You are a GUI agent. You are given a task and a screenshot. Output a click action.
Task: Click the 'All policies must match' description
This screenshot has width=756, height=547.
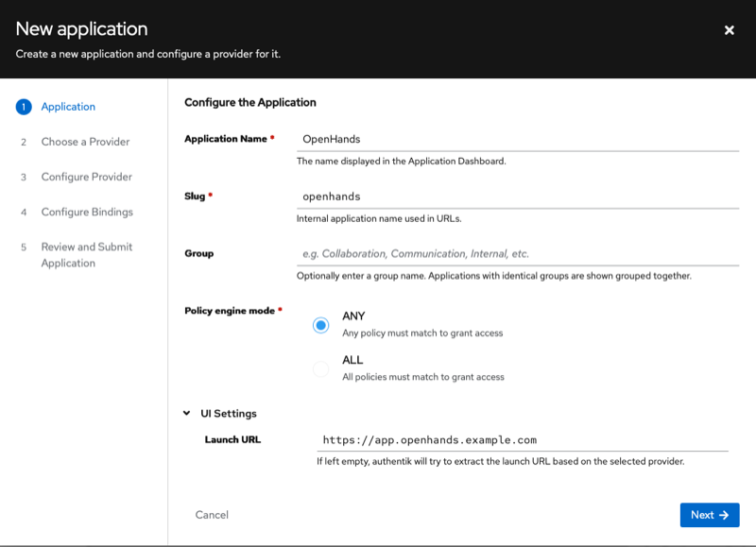pos(423,377)
